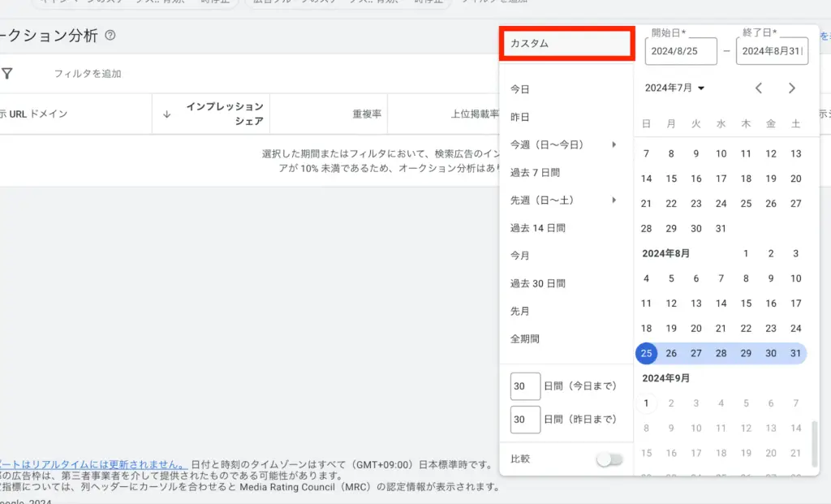Click the 30 日間（今日まで） number field
This screenshot has width=831, height=504.
tap(525, 386)
